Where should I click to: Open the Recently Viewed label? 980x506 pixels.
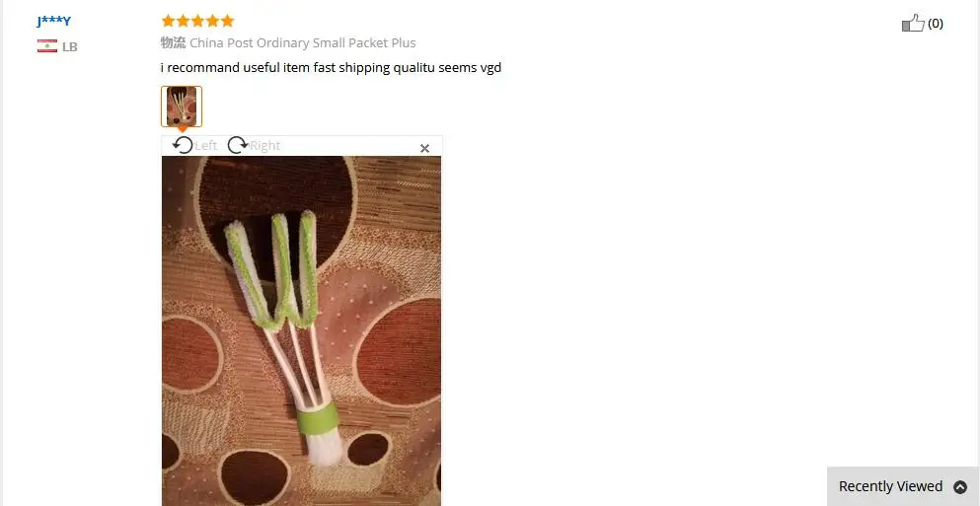click(x=890, y=486)
